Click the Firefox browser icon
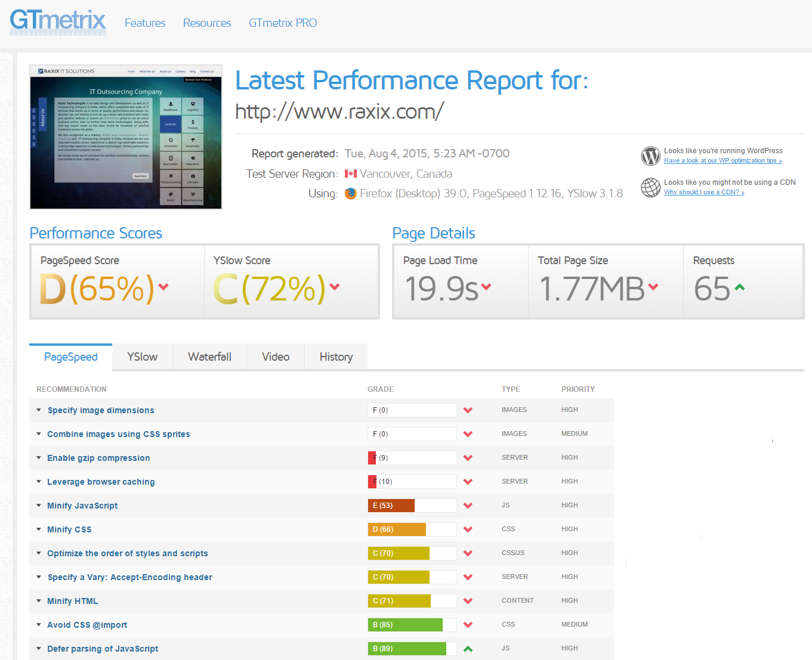 (350, 193)
